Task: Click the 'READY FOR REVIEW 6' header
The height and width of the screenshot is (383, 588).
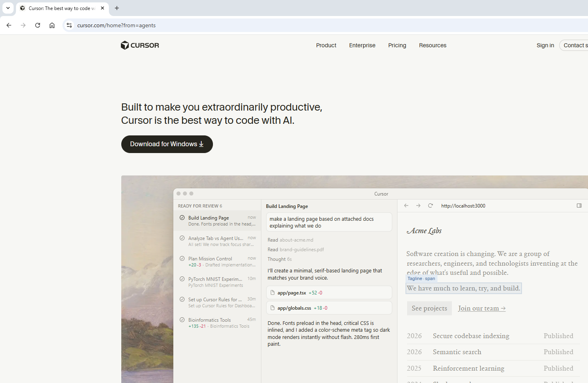Action: (200, 206)
